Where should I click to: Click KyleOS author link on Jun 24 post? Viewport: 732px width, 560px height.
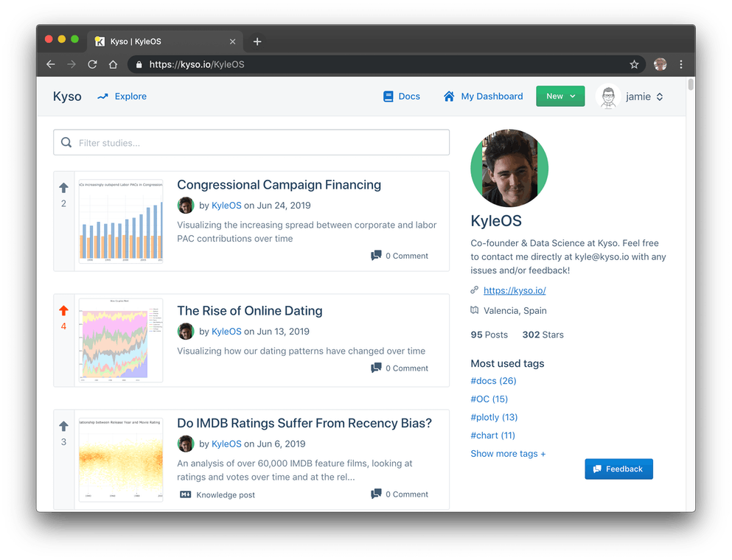pos(226,206)
